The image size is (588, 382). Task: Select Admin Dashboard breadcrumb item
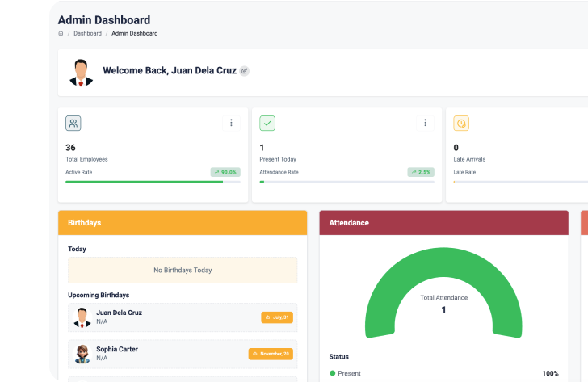click(134, 33)
